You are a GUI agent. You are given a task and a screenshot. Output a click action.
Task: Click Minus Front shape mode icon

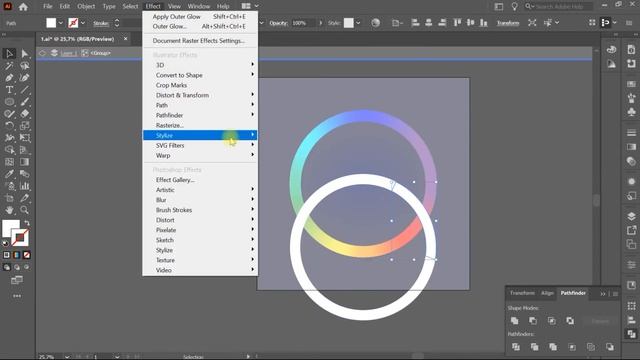click(x=533, y=321)
